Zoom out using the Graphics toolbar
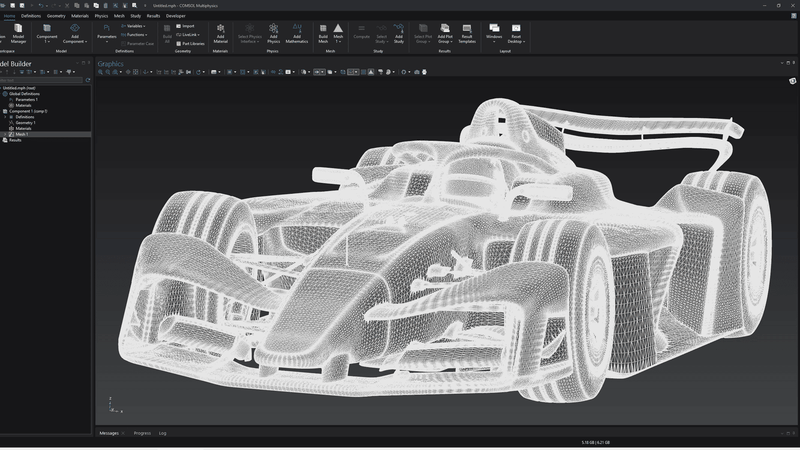Screen dimensions: 800x450 point(108,72)
